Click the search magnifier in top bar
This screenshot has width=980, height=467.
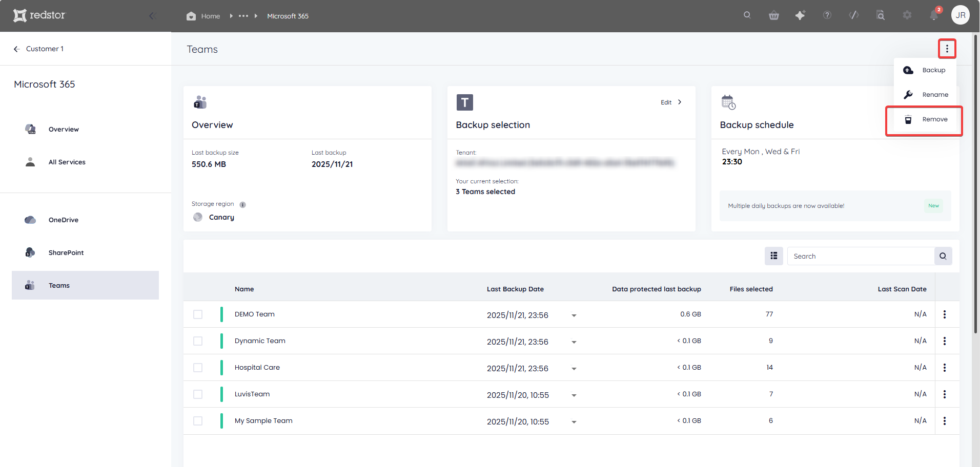point(747,15)
